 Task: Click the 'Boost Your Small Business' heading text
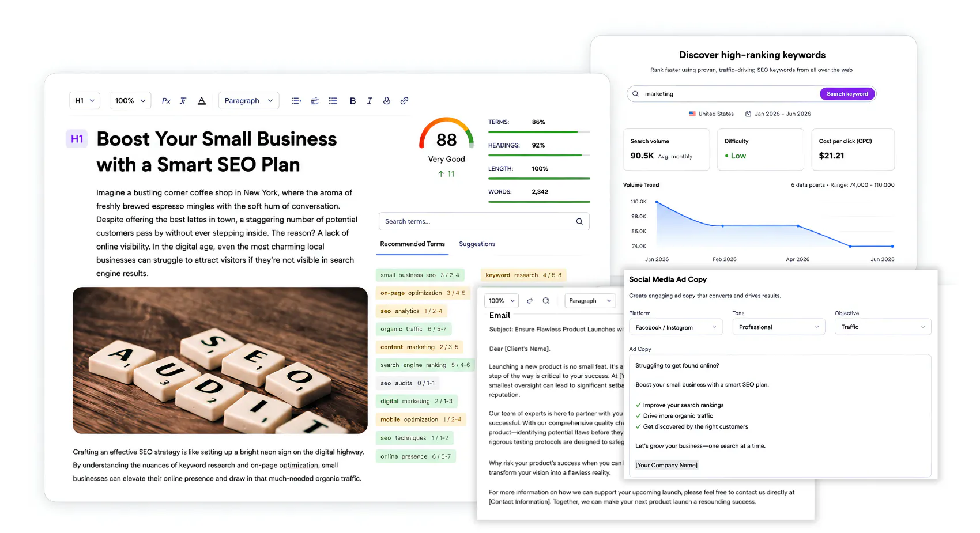pos(217,139)
